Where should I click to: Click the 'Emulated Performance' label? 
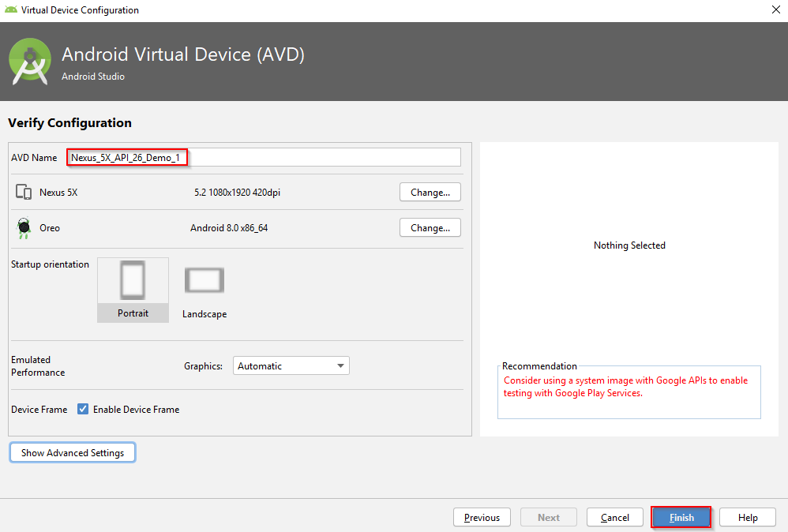(38, 366)
